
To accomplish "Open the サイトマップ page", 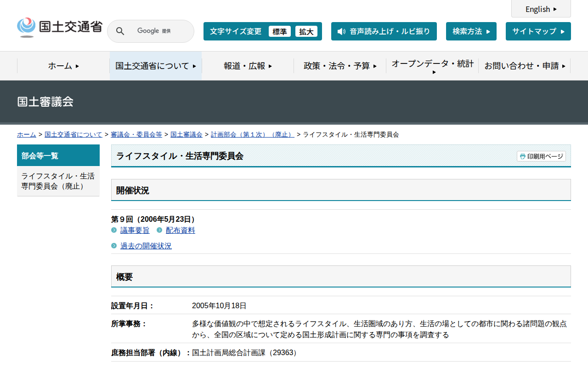I will (538, 31).
